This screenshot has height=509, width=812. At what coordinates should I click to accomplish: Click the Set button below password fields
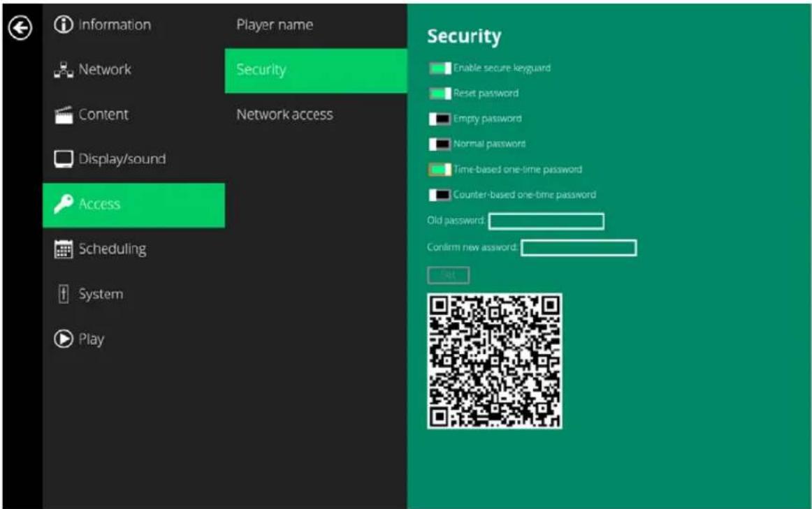[x=449, y=275]
